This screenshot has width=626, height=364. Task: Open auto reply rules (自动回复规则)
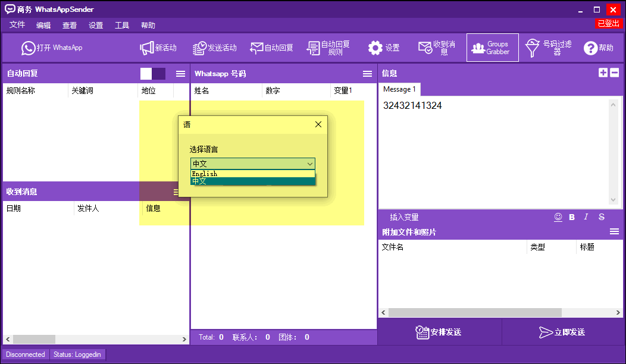coord(328,48)
